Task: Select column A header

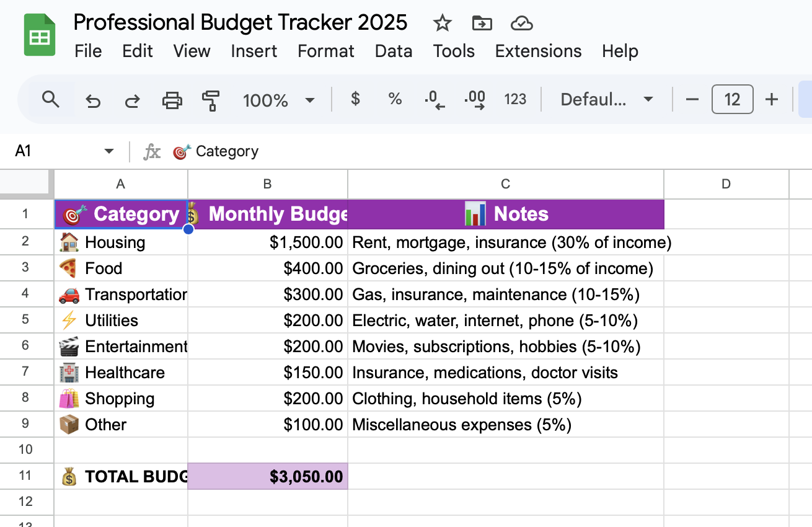Action: coord(121,184)
